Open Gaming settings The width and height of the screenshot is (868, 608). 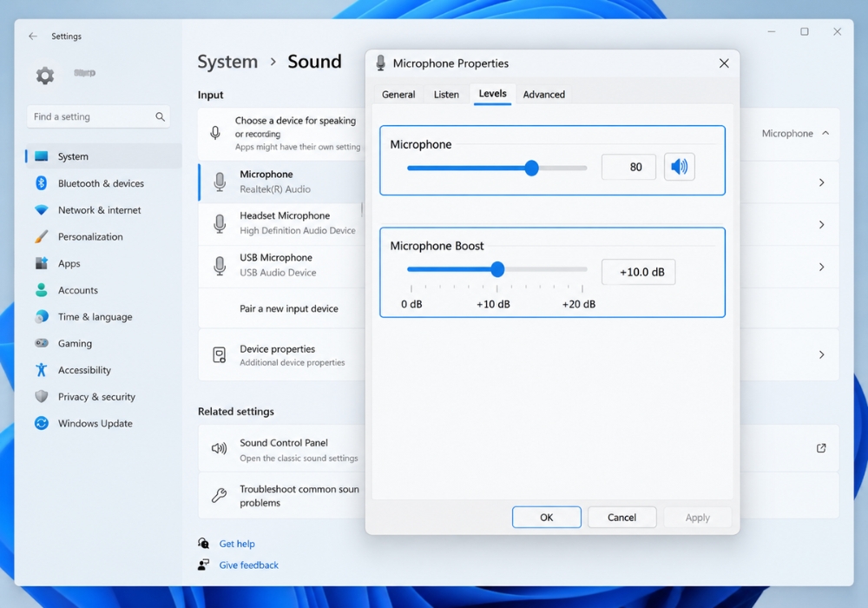[x=102, y=343]
